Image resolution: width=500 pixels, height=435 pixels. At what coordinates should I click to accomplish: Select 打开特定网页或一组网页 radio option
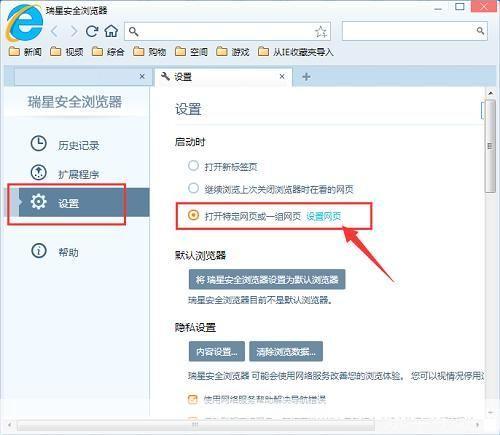(193, 215)
